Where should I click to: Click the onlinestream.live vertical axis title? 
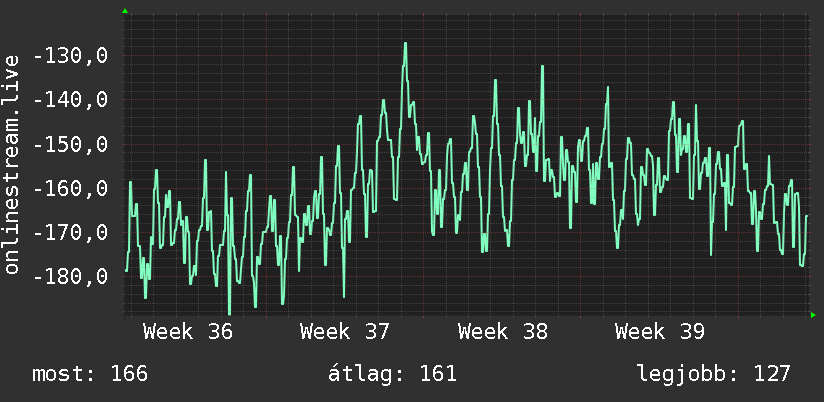(x=12, y=164)
